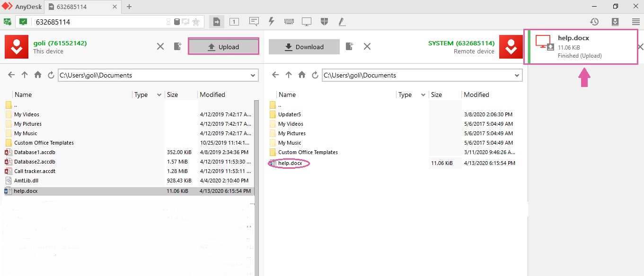Dismiss the help.docx finished upload notification

point(640,47)
